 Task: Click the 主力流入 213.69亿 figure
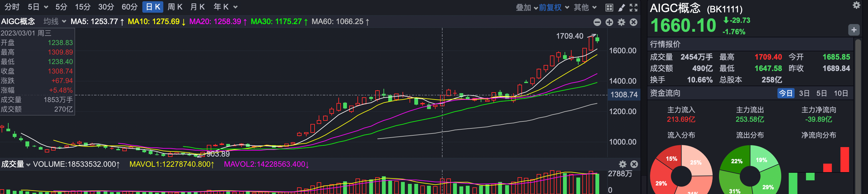click(x=681, y=120)
